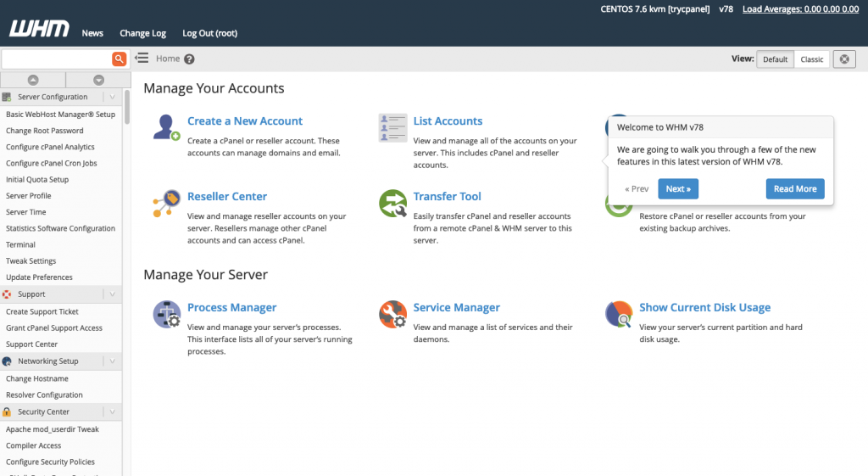Click the Next button in welcome tour
This screenshot has width=868, height=476.
pyautogui.click(x=678, y=189)
